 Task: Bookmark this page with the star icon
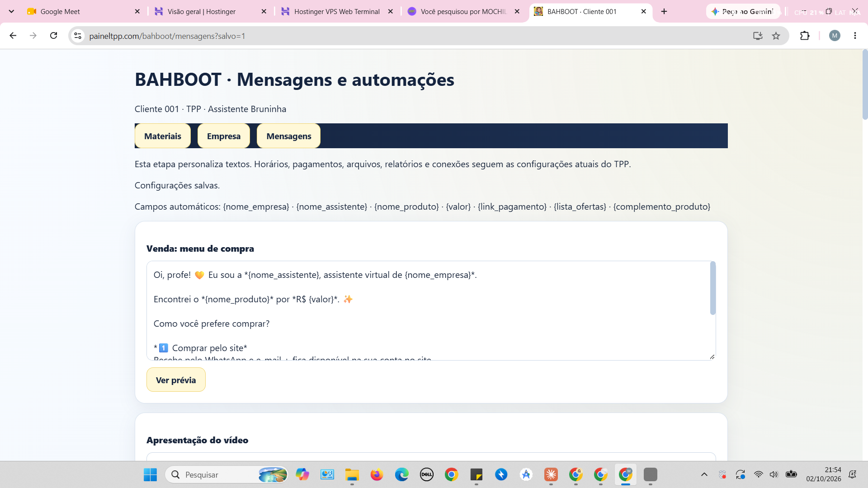click(776, 36)
